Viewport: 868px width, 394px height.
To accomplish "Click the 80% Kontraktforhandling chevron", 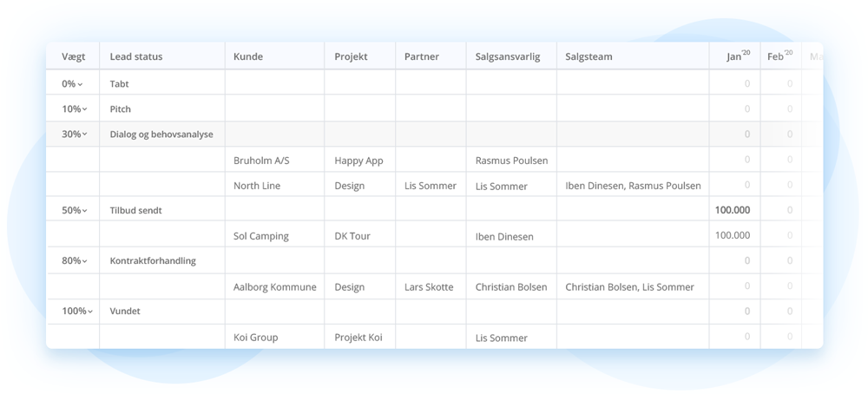I will point(85,261).
